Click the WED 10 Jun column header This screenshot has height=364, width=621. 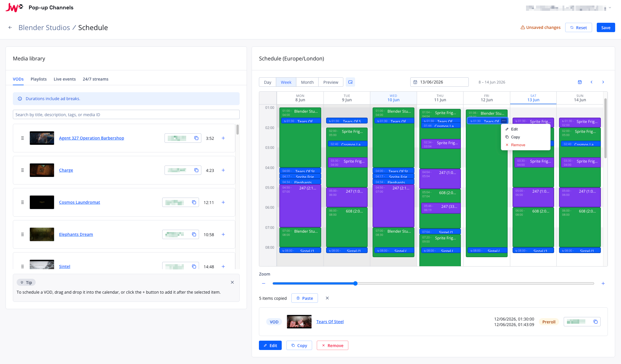point(393,98)
